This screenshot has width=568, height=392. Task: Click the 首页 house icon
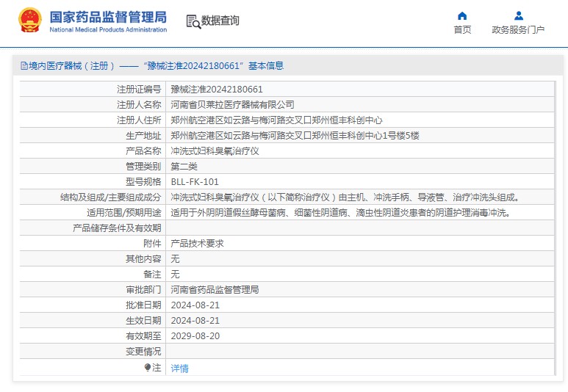462,15
